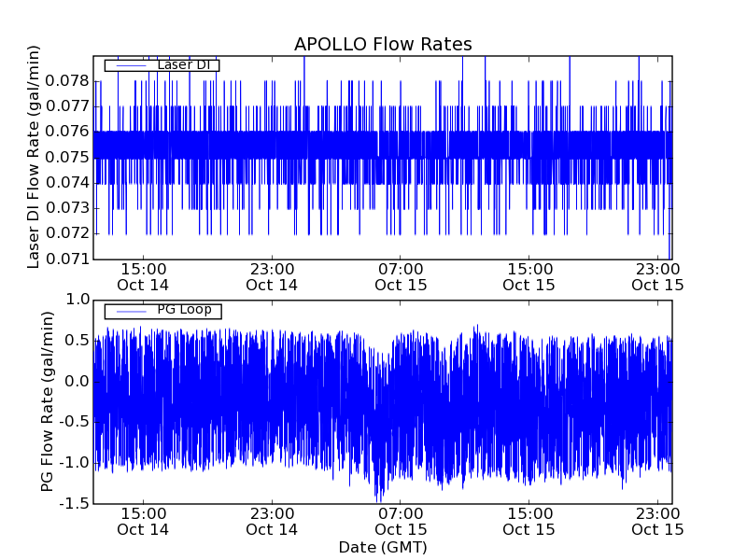Click '15:00 Oct 15' under the Laser DI plot
The width and height of the screenshot is (747, 560).
529,277
